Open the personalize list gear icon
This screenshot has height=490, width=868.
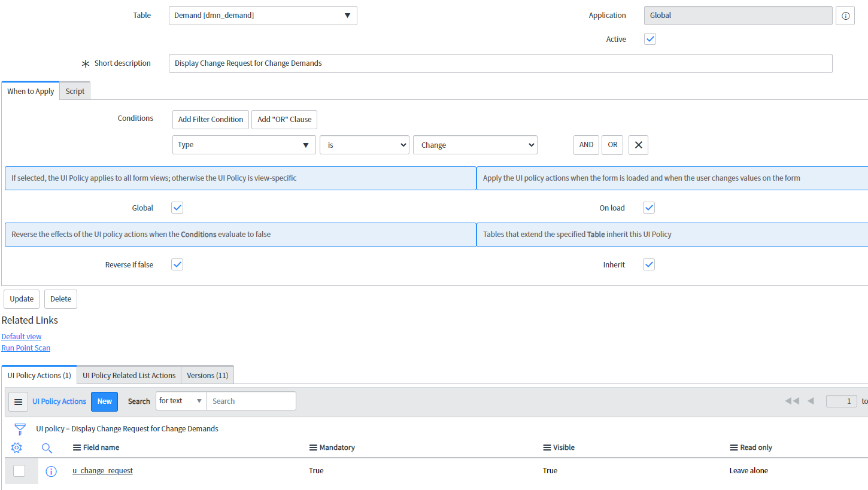16,448
